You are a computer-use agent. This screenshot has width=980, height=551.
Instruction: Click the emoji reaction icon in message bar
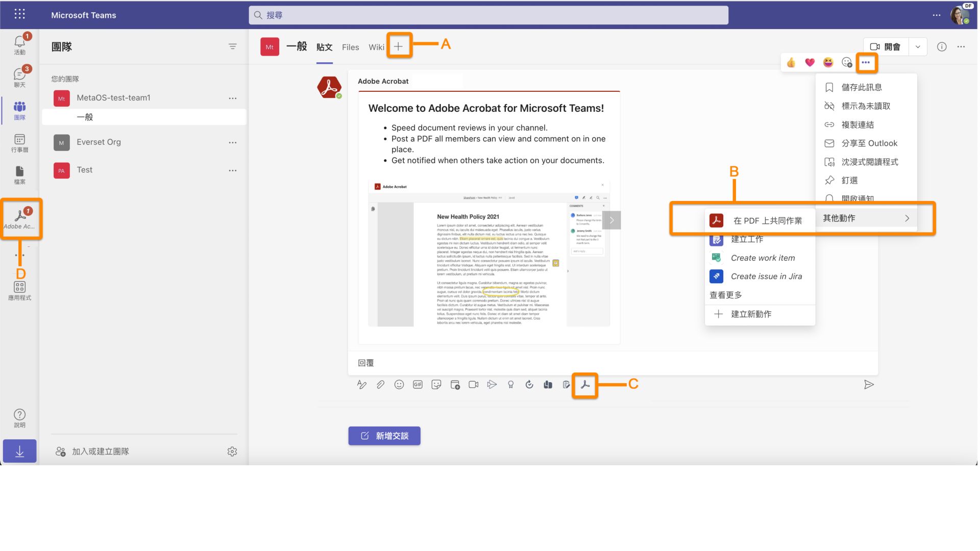point(399,384)
